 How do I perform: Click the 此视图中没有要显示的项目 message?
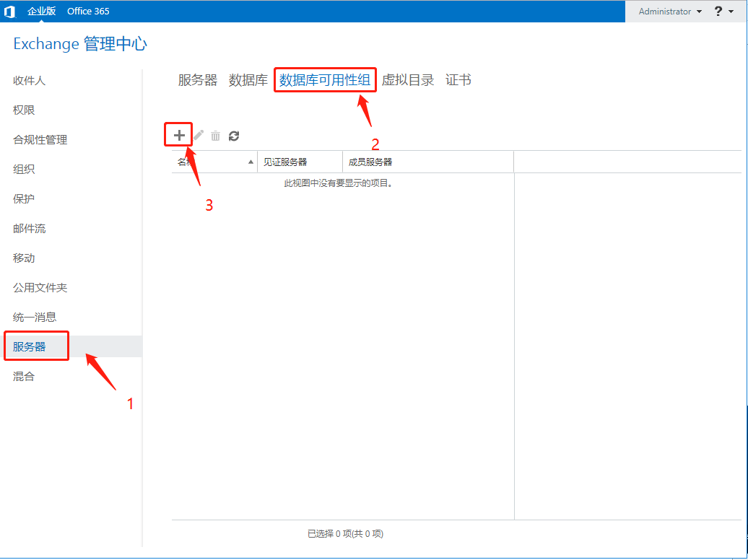339,183
